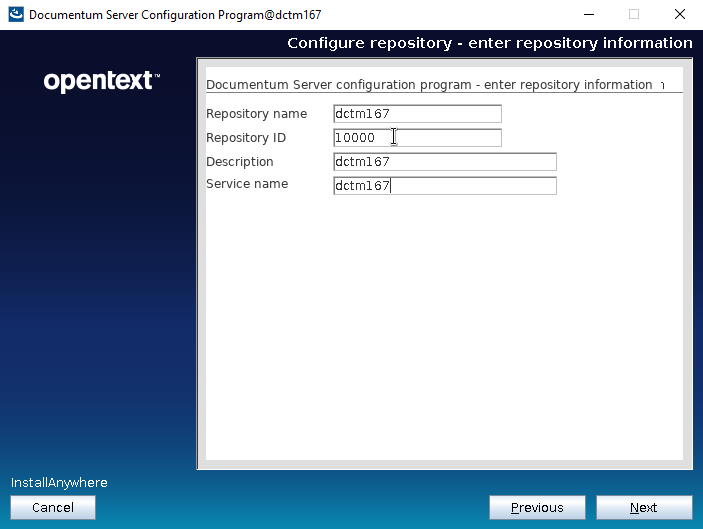The width and height of the screenshot is (703, 529).
Task: Close the Documentum Server Configuration window
Action: (680, 15)
